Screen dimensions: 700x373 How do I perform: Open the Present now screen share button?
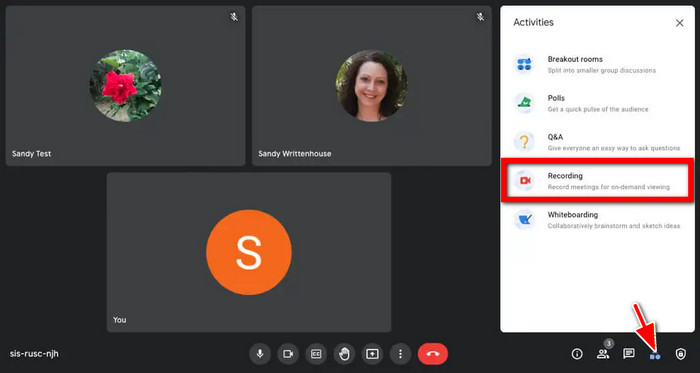point(372,354)
